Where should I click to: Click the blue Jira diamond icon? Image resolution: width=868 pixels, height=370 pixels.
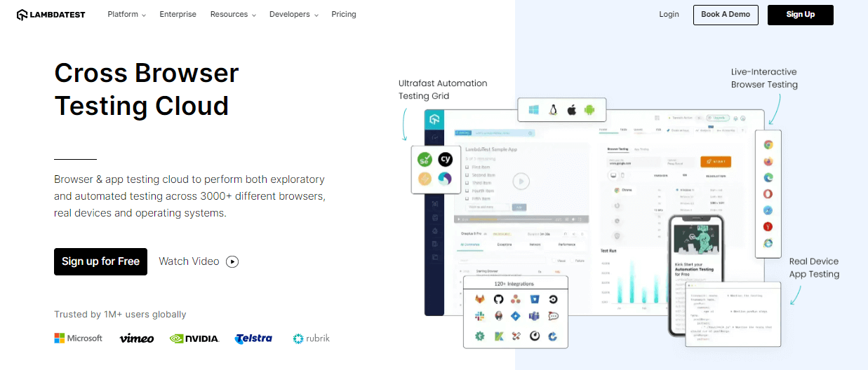click(x=516, y=317)
